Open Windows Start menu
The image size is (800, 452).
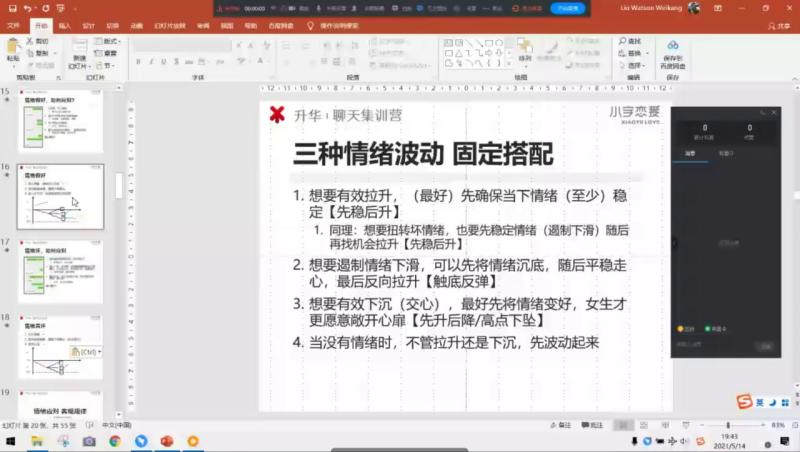point(10,441)
